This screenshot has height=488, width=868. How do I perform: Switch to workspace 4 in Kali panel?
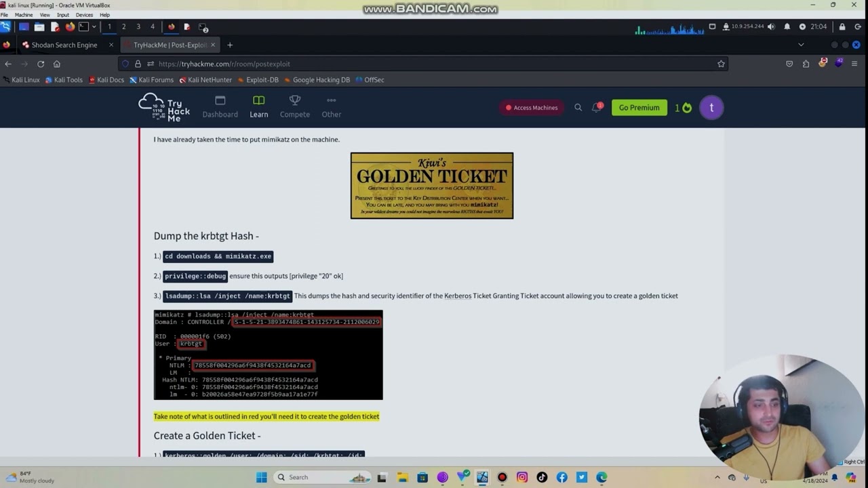tap(153, 27)
